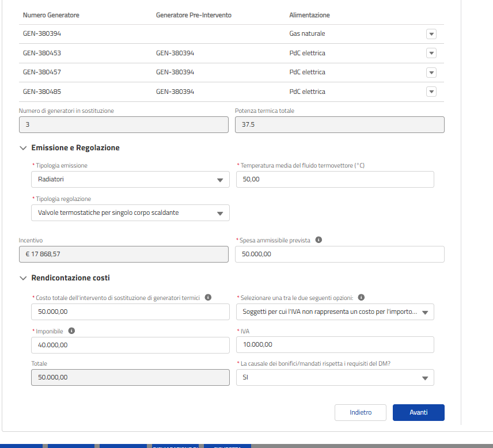Open row actions arrow for GEN-380485
Screen dimensions: 493x448
(431, 92)
